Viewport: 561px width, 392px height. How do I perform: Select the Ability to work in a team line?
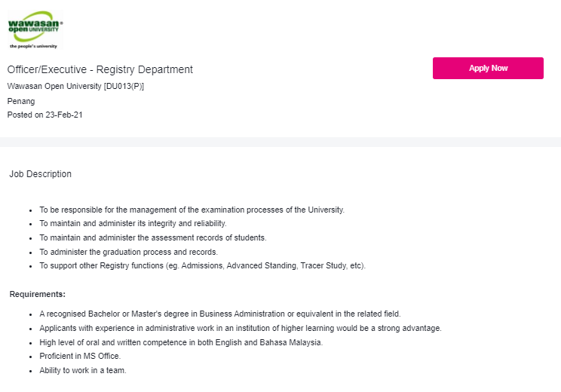pyautogui.click(x=83, y=371)
